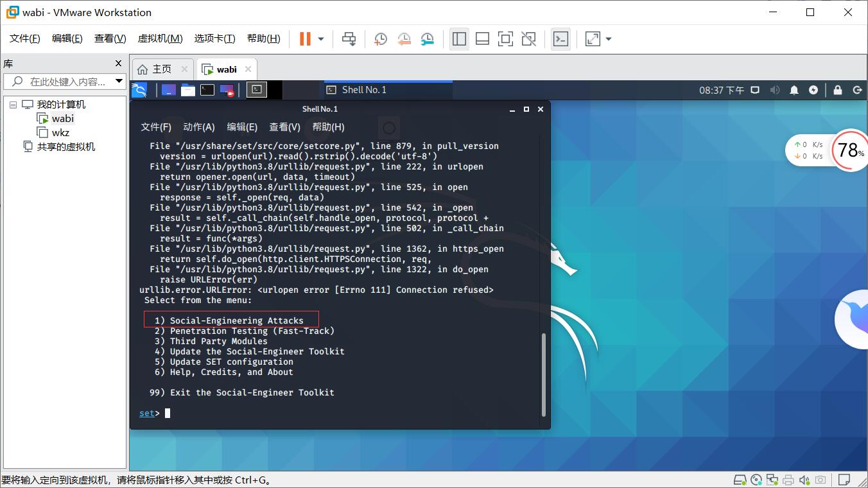Open the terminal 编辑(E) menu
The height and width of the screenshot is (488, 868).
(x=242, y=127)
